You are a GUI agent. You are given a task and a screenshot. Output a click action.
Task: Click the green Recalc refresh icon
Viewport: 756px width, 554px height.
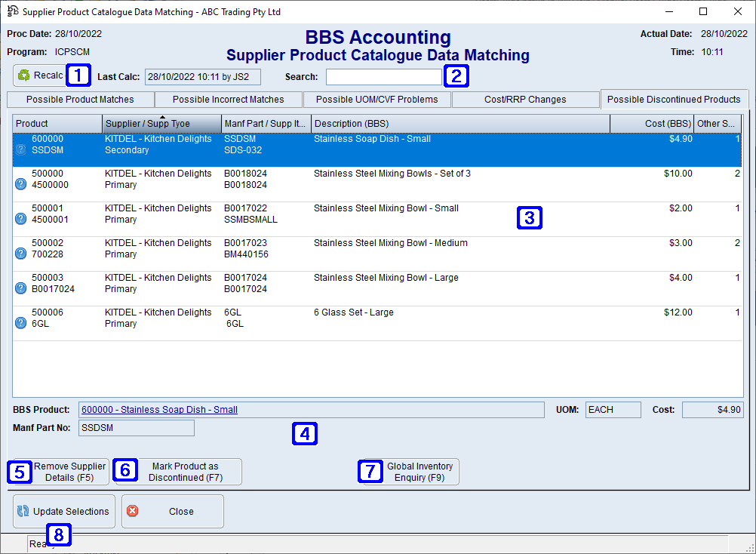pos(25,75)
